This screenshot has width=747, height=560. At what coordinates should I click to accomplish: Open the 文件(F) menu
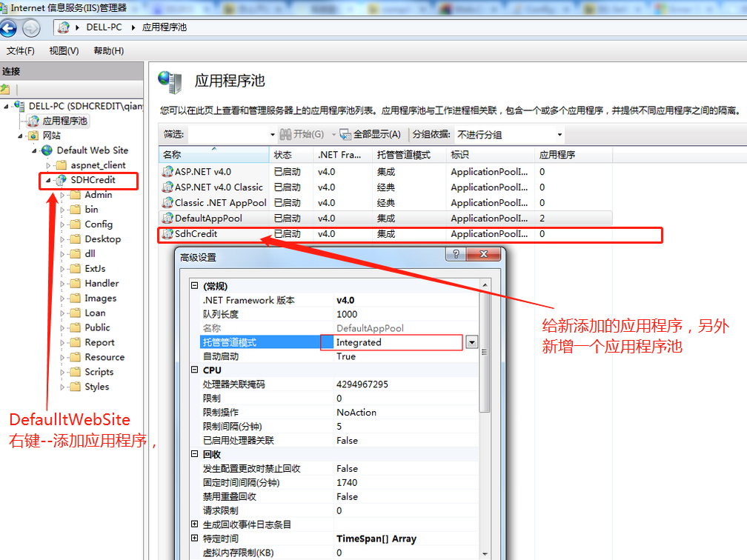pyautogui.click(x=20, y=51)
